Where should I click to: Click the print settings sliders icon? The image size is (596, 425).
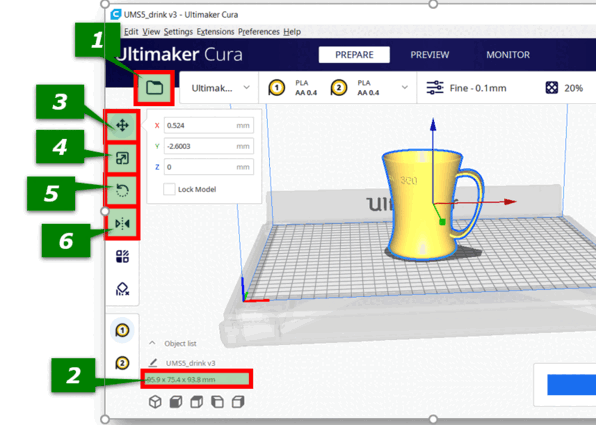coord(435,88)
